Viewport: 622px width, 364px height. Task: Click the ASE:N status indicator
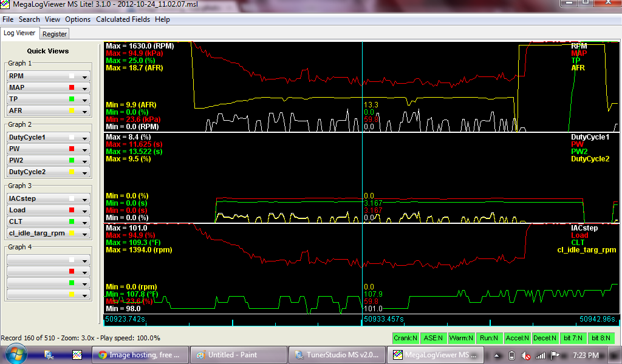point(432,338)
